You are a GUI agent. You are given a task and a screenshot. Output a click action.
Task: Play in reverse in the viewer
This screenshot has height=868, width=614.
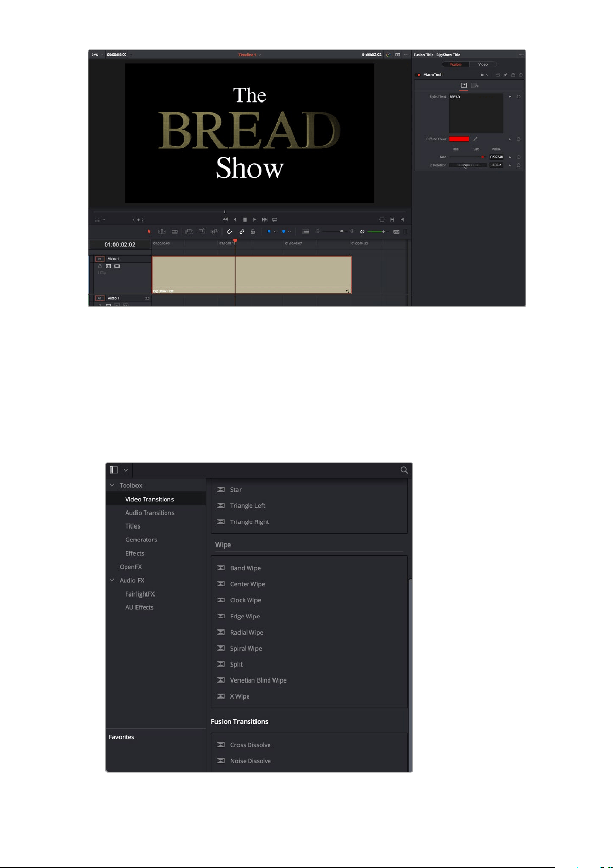coord(235,219)
